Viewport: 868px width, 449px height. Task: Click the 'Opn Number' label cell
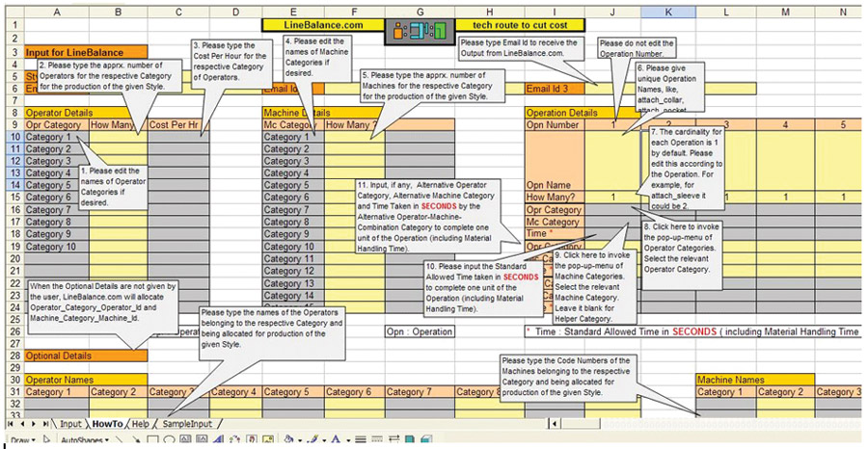555,125
